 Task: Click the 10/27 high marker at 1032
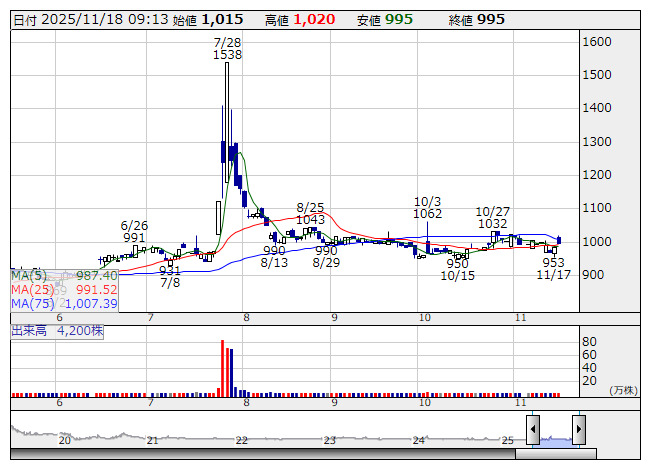tap(493, 218)
